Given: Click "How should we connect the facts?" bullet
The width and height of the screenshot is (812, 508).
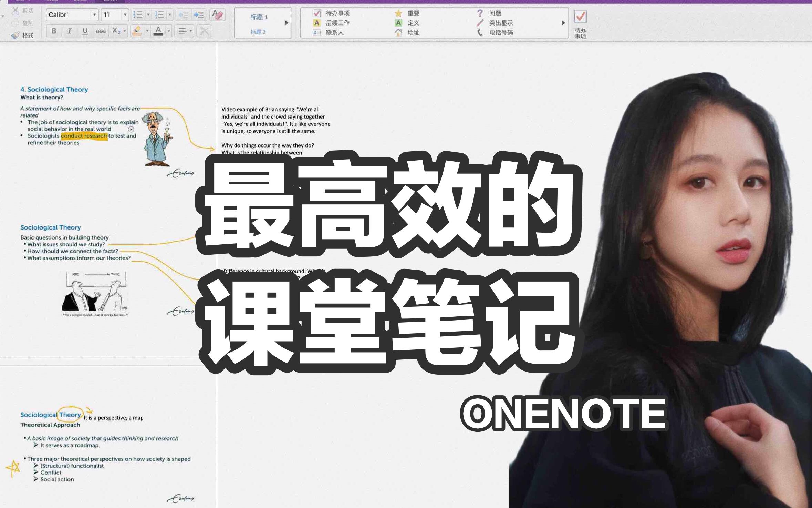Looking at the screenshot, I should tap(73, 251).
